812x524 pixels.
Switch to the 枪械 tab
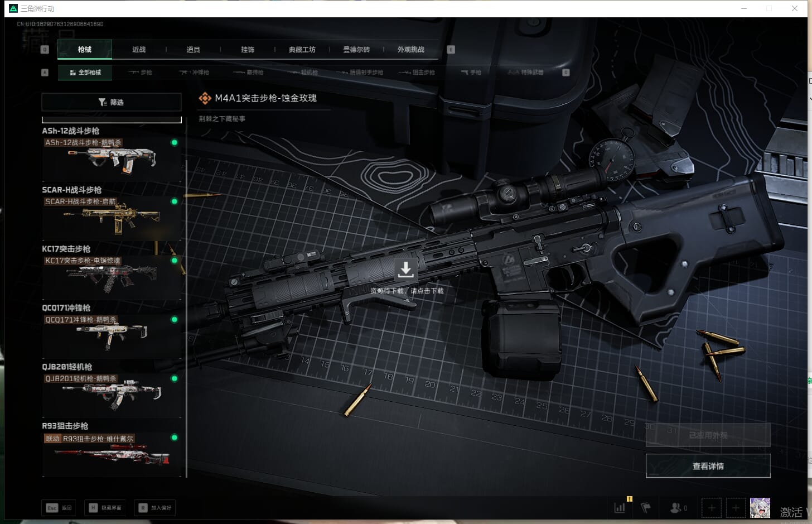pyautogui.click(x=85, y=50)
